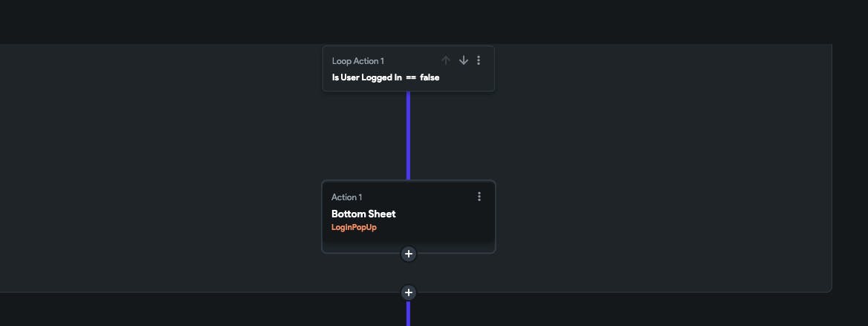
Task: Open the Bottom Sheet action
Action: [x=363, y=214]
